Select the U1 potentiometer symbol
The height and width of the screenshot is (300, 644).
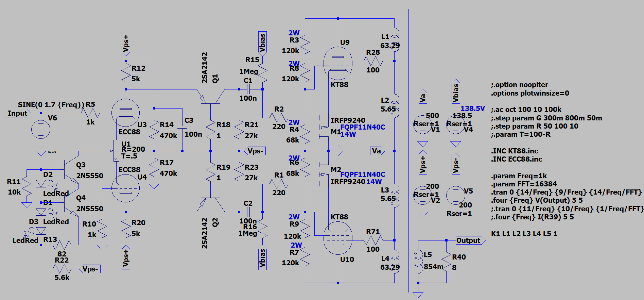pos(116,150)
